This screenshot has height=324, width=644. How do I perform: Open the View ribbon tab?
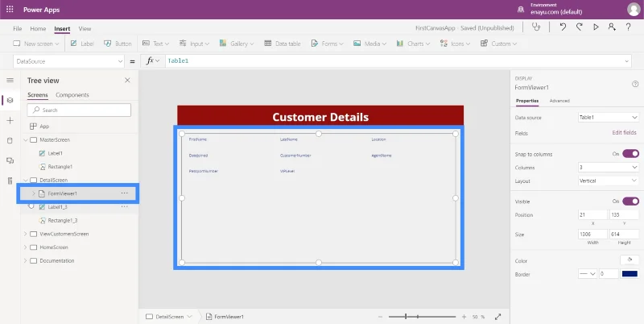(x=85, y=28)
